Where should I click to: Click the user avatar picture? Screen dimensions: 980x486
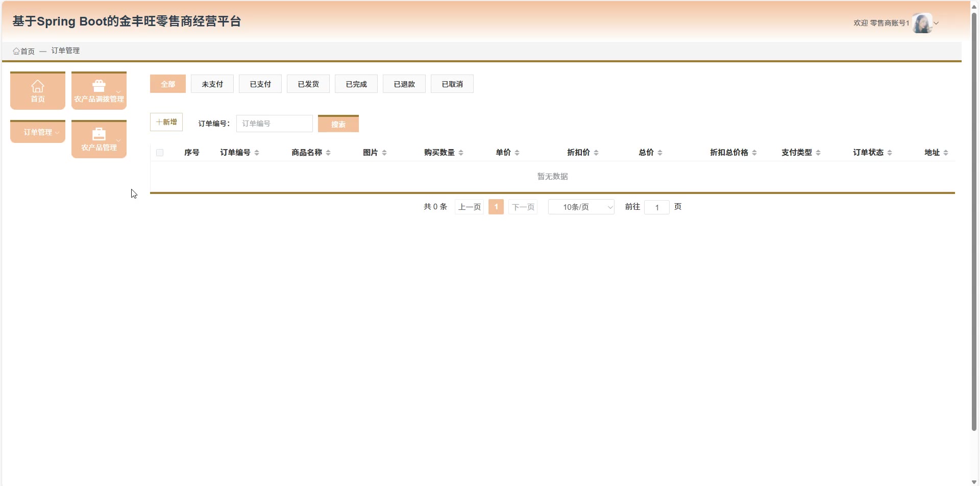(922, 23)
